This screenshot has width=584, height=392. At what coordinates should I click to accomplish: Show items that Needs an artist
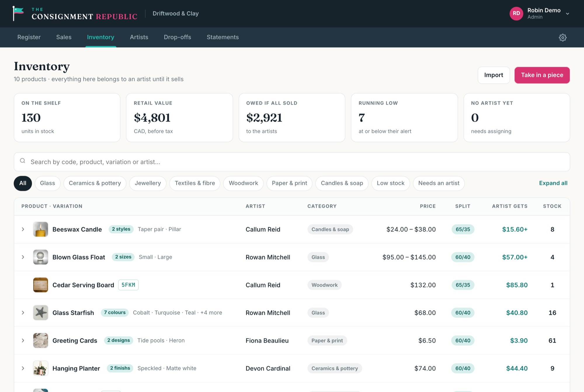(439, 183)
